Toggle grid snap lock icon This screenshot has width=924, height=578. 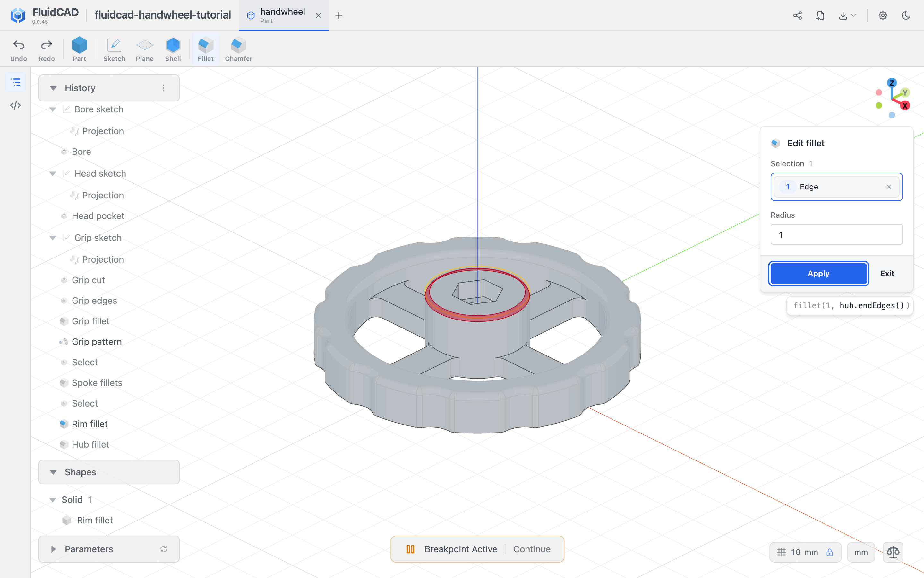pos(829,552)
